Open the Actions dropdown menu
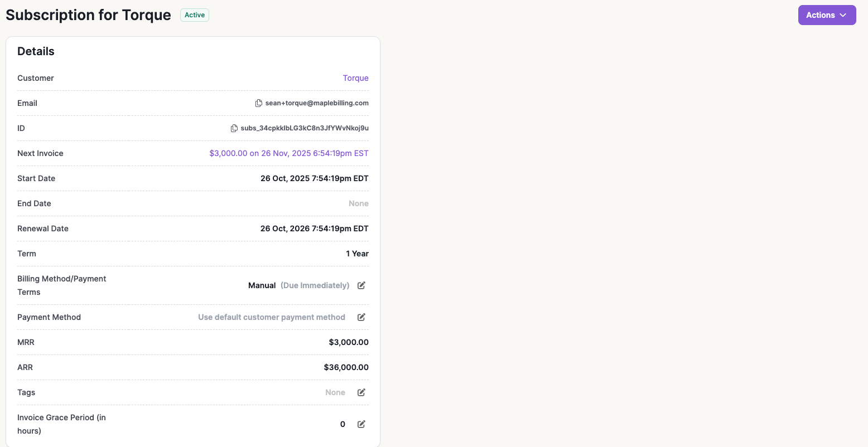Screen dimensions: 868x447 (827, 15)
